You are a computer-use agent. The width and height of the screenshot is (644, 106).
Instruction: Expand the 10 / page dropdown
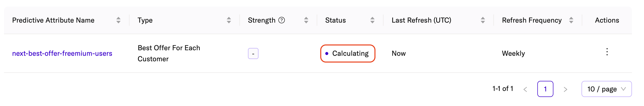point(606,89)
